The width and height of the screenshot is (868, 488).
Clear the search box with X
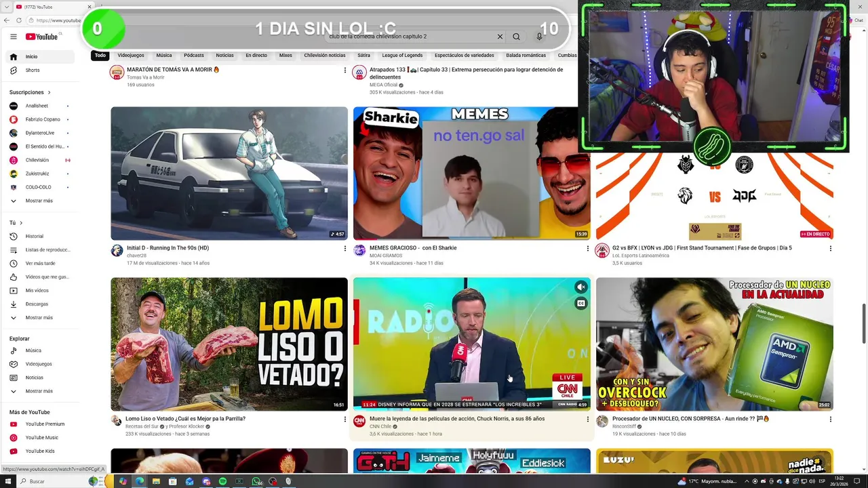[500, 37]
